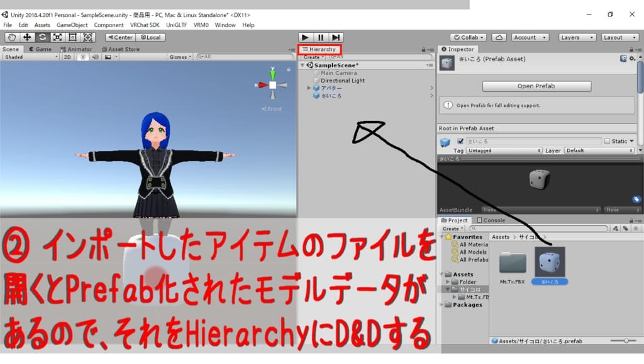Toggle 2D mode in the Scene view
644x364 pixels.
(67, 57)
